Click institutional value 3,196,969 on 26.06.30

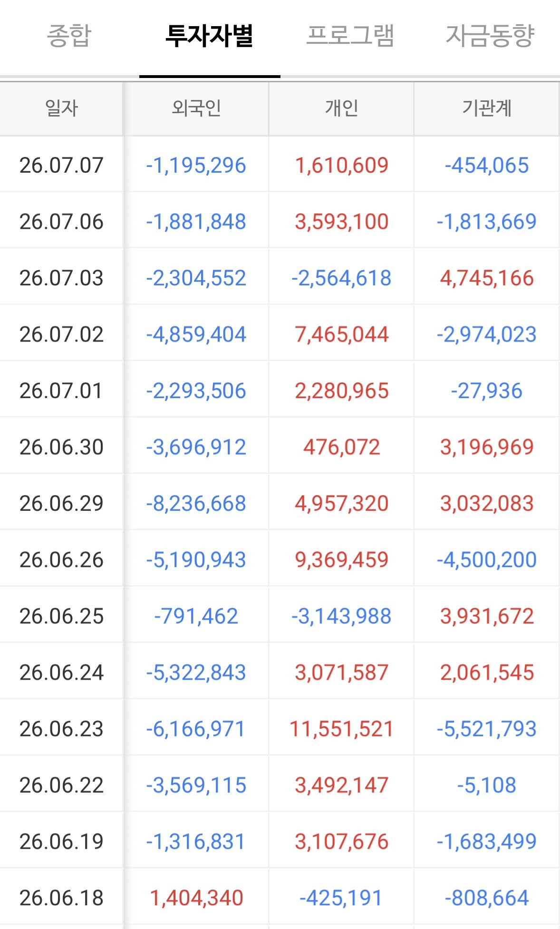[x=487, y=447]
